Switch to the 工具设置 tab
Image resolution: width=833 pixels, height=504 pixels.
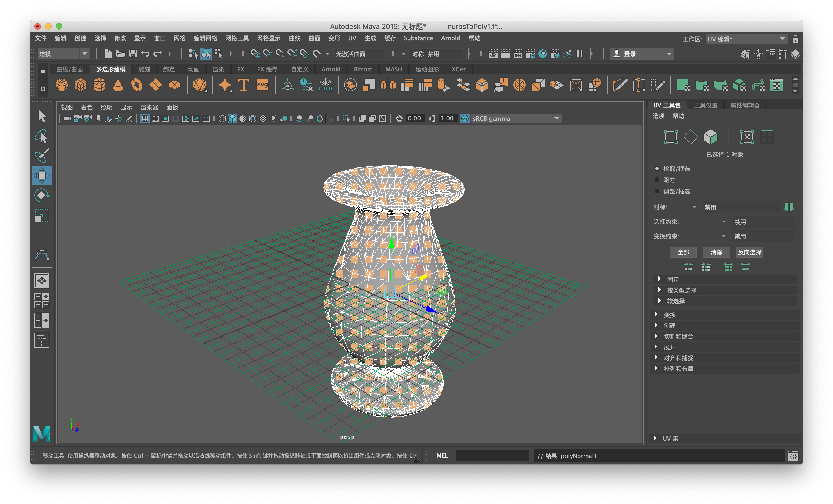click(x=706, y=105)
